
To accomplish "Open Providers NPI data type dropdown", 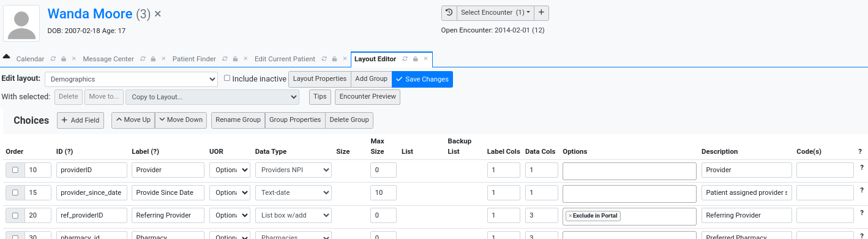I will click(293, 170).
